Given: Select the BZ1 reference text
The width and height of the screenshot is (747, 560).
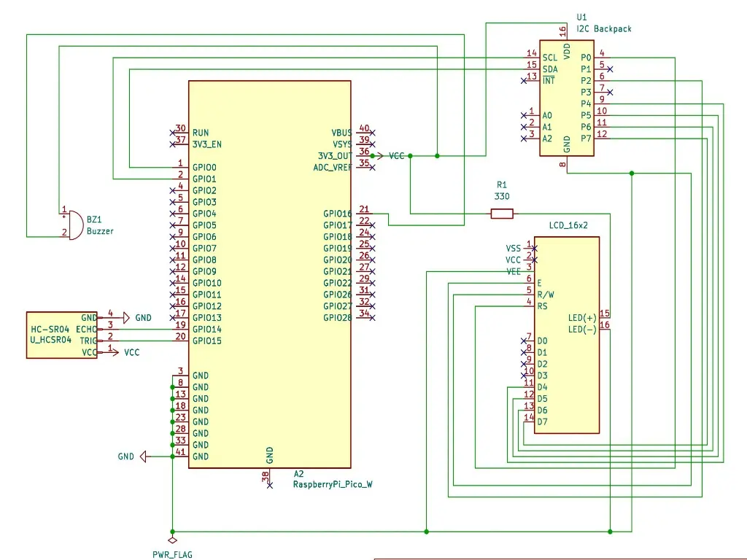Looking at the screenshot, I should (x=94, y=219).
